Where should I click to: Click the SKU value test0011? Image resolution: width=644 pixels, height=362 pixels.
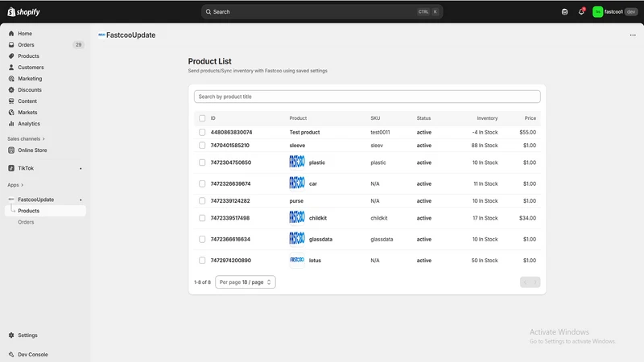point(380,132)
